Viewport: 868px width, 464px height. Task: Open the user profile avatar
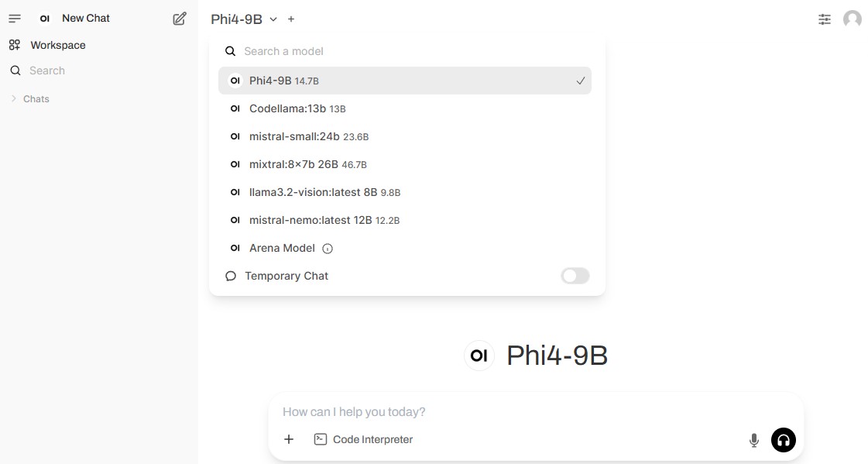tap(853, 19)
